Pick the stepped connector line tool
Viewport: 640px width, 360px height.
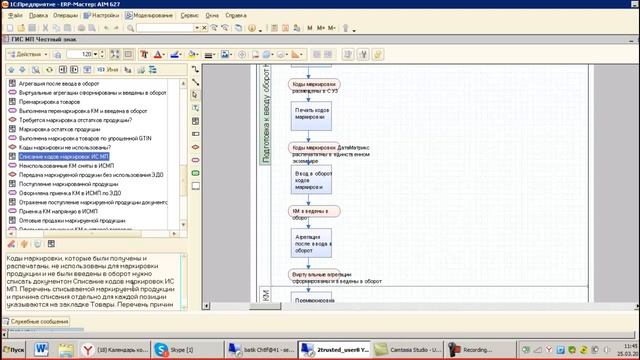[x=196, y=69]
